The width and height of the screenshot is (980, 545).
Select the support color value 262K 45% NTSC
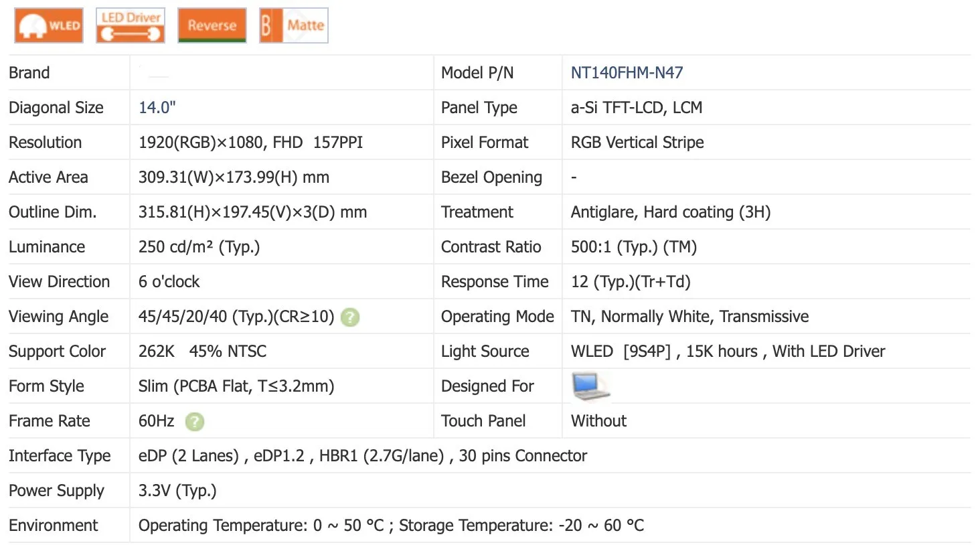202,352
